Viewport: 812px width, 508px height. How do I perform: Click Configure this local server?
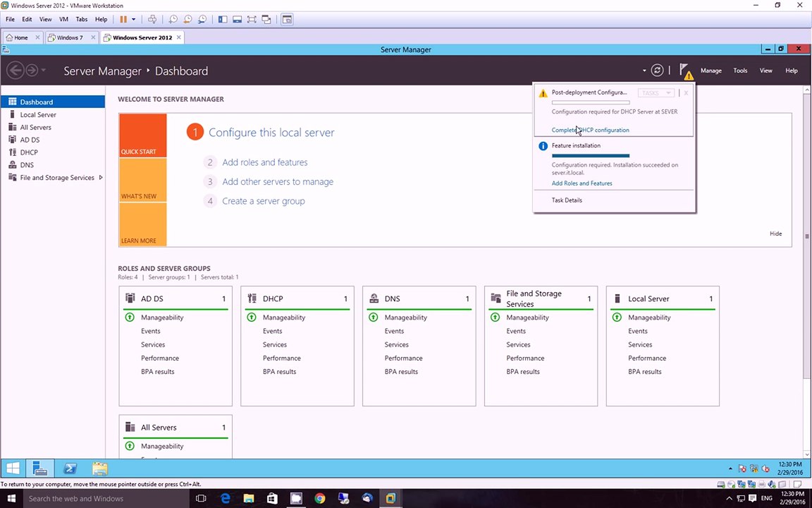click(x=271, y=133)
